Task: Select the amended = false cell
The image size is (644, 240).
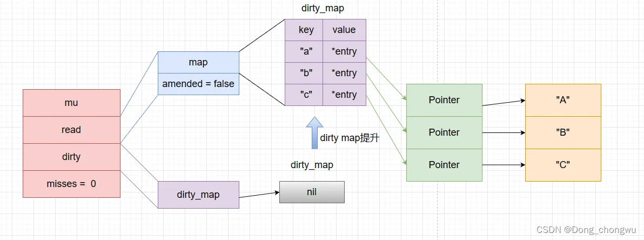Action: (198, 84)
